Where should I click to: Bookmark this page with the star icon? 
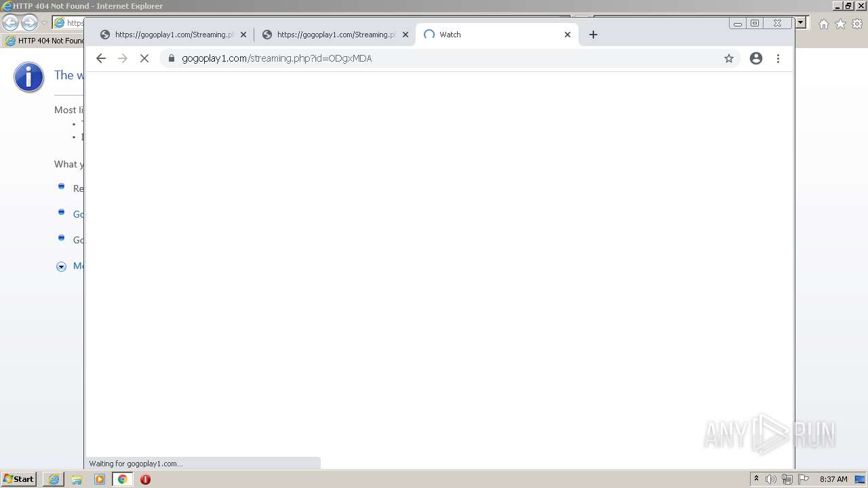[729, 58]
